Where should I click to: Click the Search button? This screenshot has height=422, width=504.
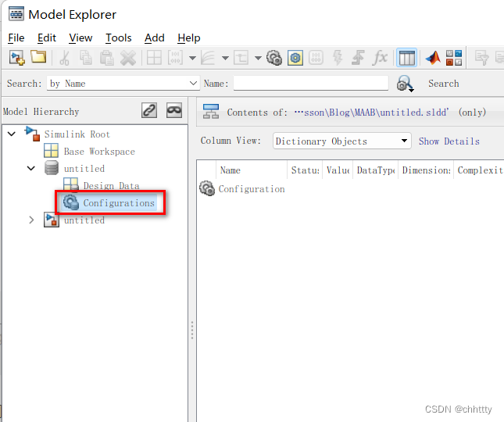click(443, 84)
